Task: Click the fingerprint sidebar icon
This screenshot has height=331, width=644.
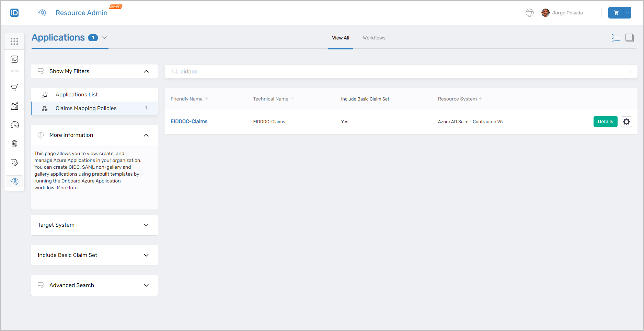Action: [14, 144]
